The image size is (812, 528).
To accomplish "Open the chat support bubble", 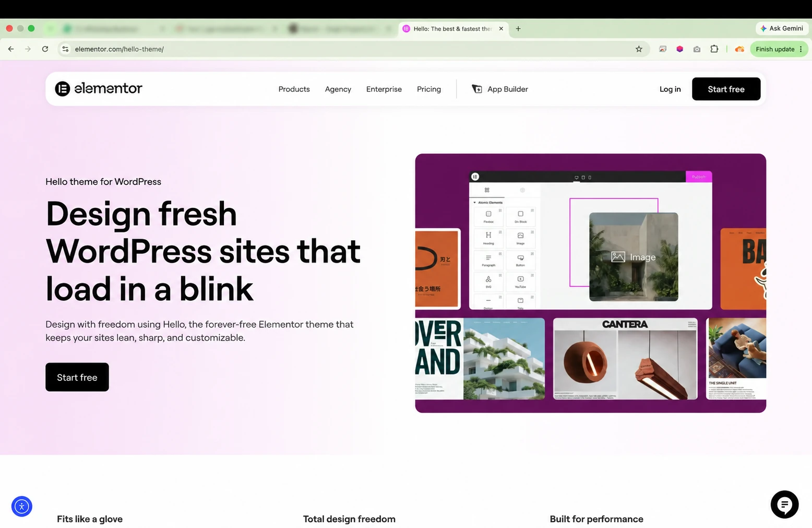I will coord(784,504).
